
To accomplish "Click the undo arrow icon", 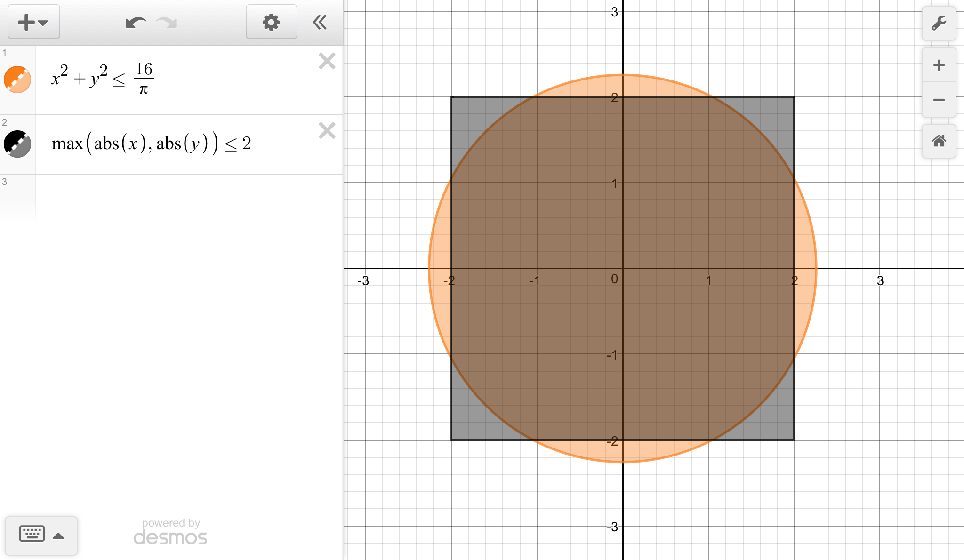I will pos(136,22).
